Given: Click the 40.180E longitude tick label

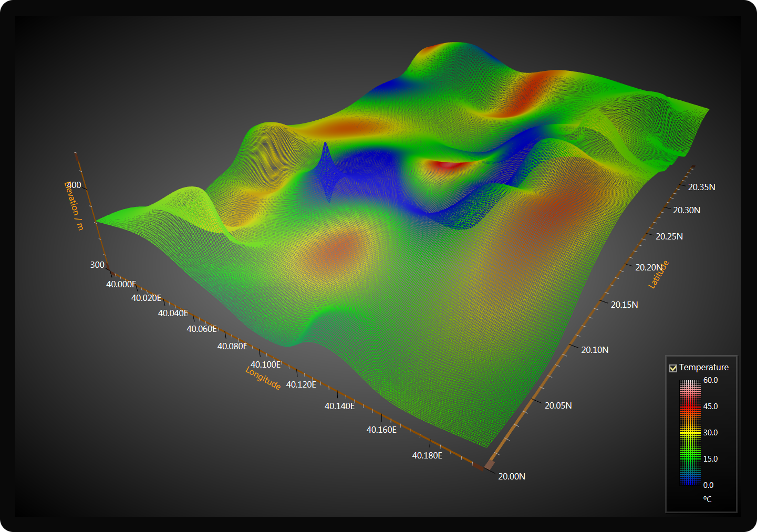Looking at the screenshot, I should 427,455.
